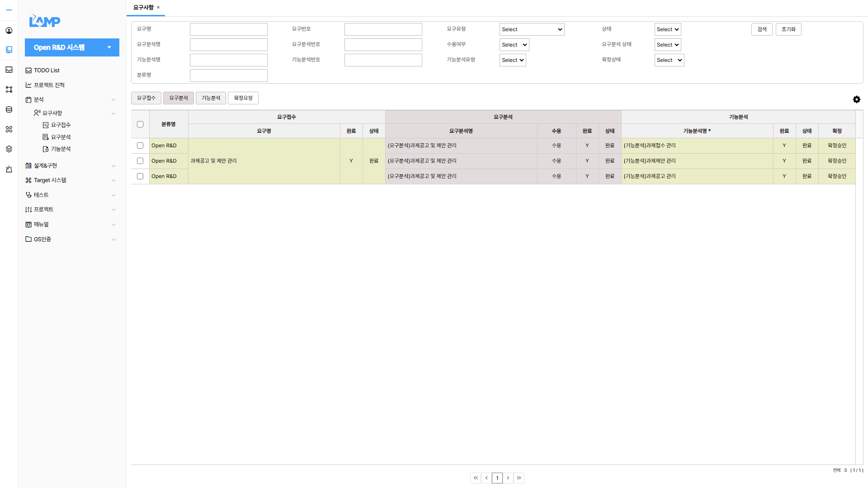Check the row with 과제제안 관리
Image resolution: width=868 pixels, height=488 pixels.
point(140,161)
